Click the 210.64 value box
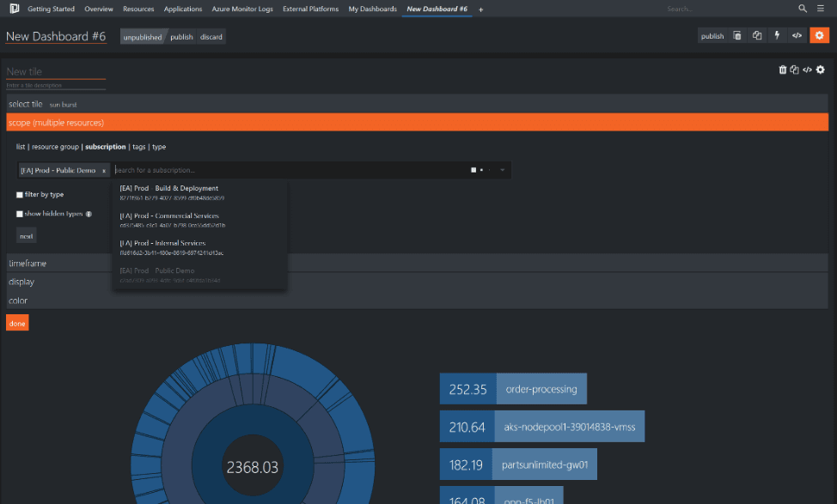Image resolution: width=837 pixels, height=504 pixels. click(467, 427)
